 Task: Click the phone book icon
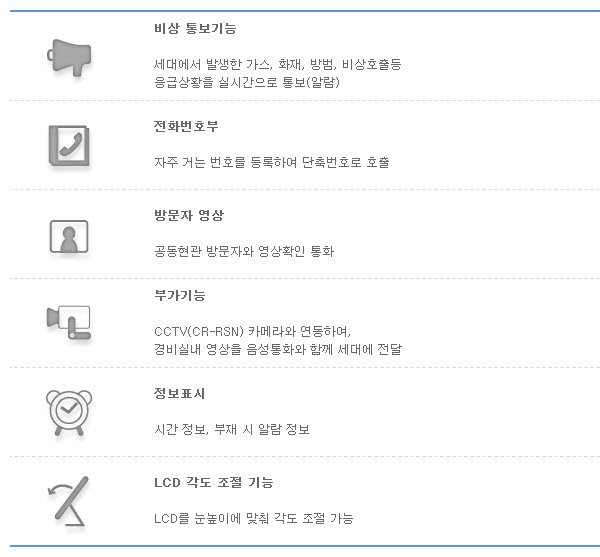69,146
